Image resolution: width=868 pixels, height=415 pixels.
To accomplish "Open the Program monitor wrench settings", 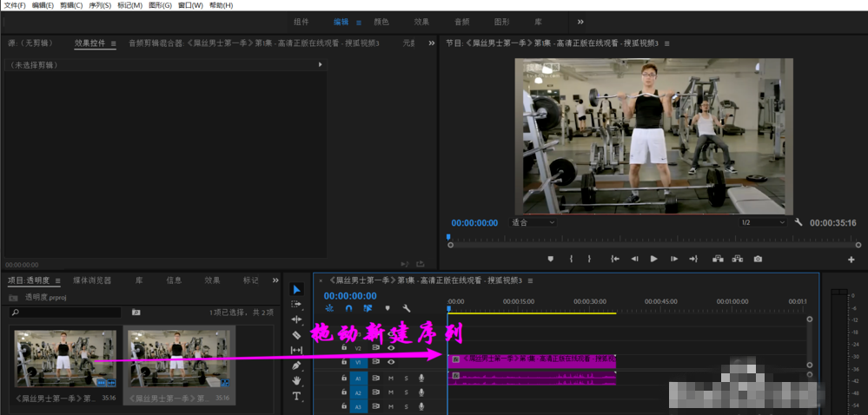I will 798,222.
